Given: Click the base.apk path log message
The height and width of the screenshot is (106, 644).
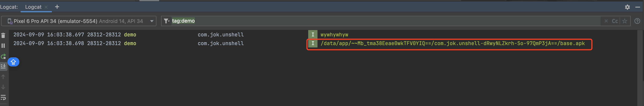Looking at the screenshot, I should tap(453, 44).
